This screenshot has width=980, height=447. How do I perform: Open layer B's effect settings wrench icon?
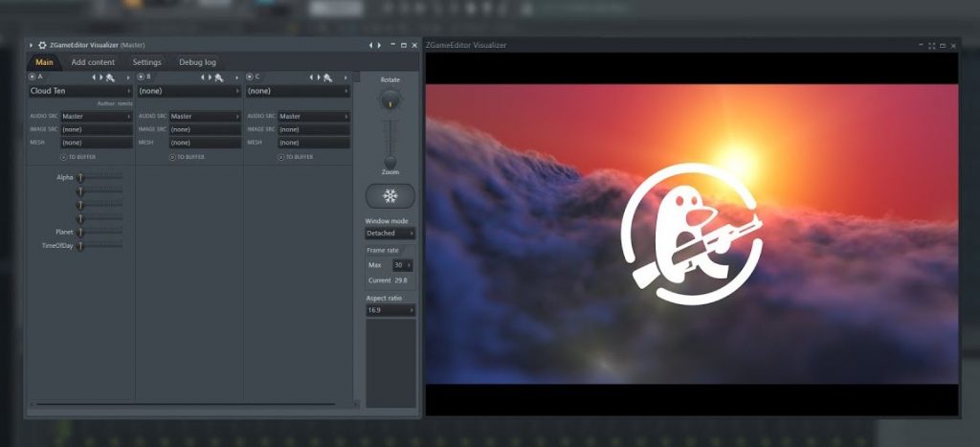point(219,77)
